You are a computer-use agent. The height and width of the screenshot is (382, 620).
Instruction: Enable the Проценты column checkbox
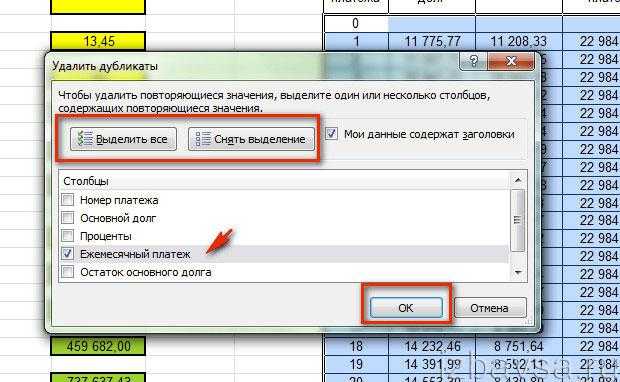[68, 236]
